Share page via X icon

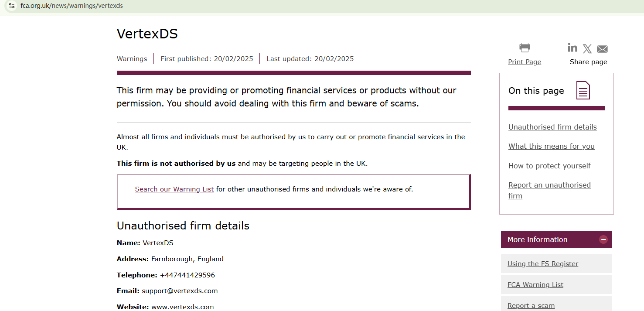[587, 48]
